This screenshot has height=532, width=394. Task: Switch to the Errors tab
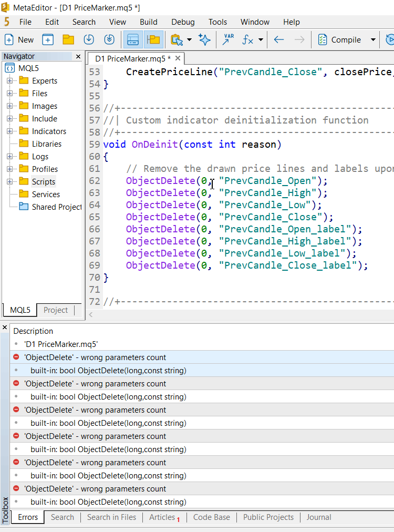pos(28,517)
